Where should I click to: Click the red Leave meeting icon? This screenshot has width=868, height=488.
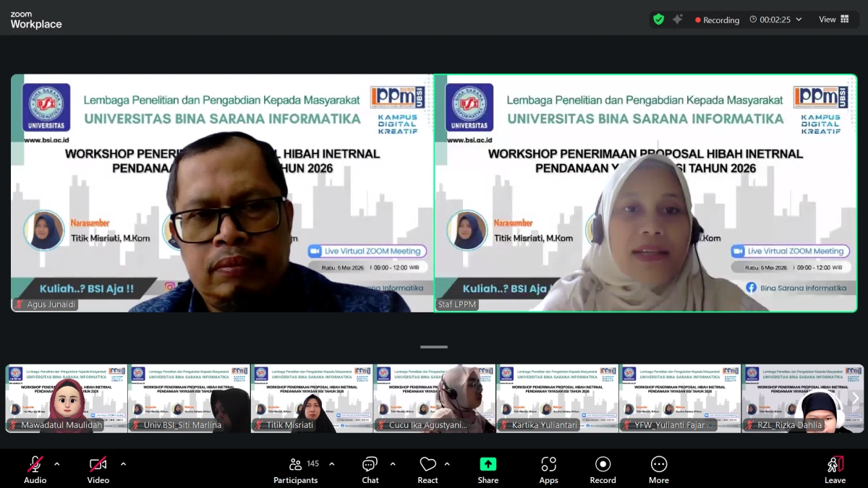pyautogui.click(x=835, y=464)
